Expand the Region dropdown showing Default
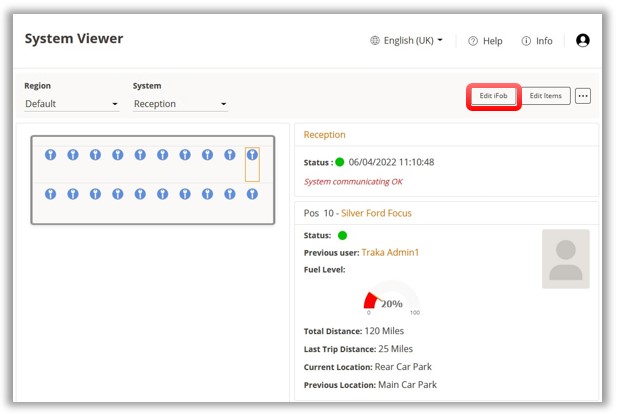The image size is (617, 414). (71, 104)
